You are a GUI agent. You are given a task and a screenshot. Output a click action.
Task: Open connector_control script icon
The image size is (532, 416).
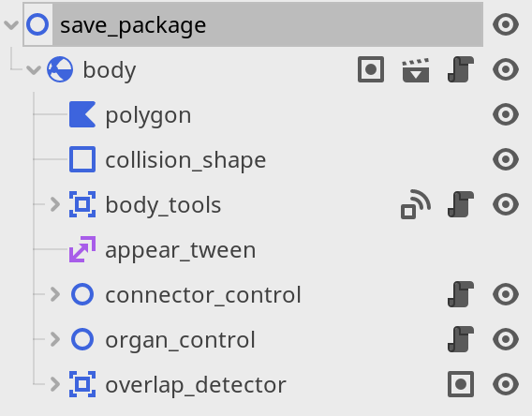click(x=461, y=294)
